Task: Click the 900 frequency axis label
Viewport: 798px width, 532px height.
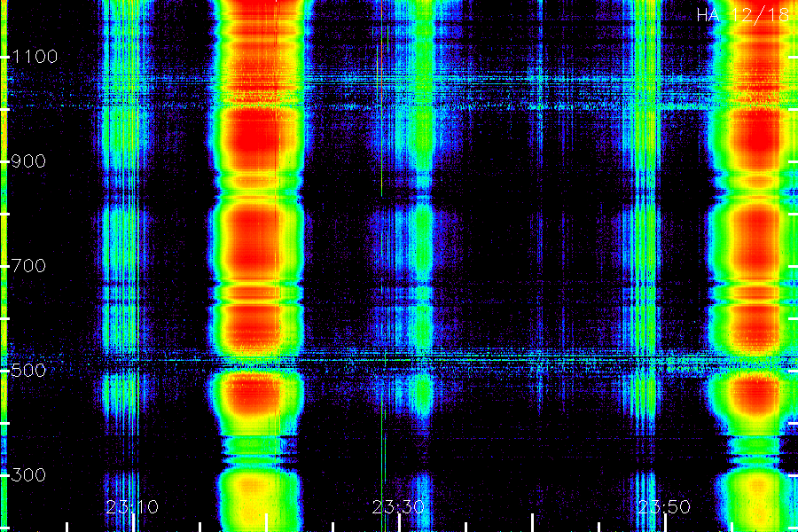Action: point(28,161)
